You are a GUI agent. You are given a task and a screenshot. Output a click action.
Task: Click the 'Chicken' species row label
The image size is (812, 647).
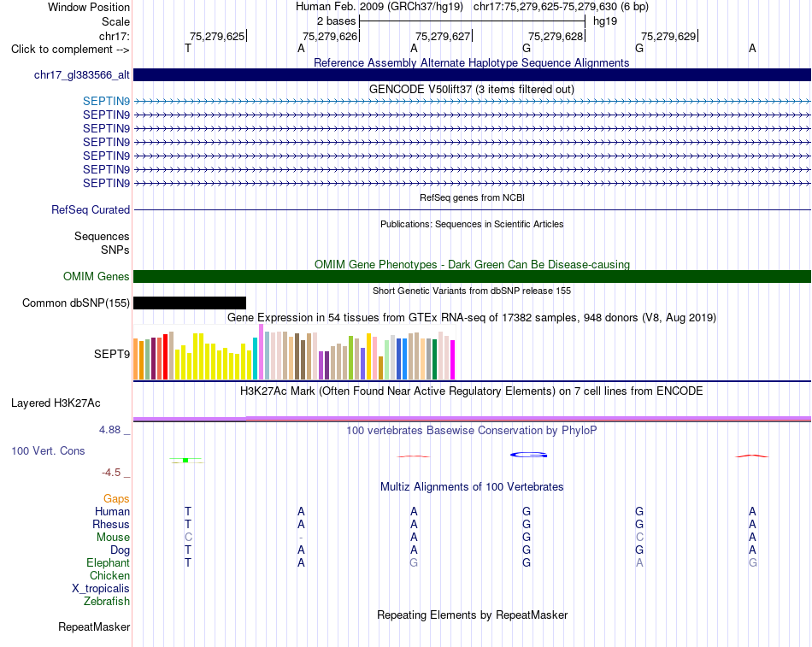coord(109,575)
